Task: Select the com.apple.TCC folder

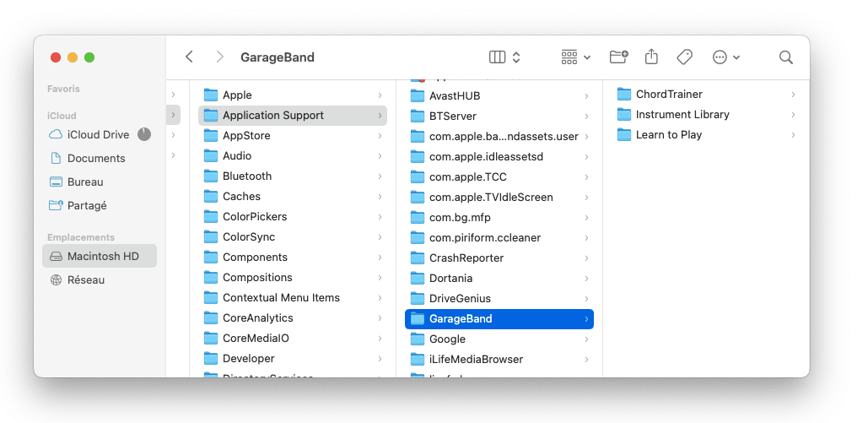Action: coord(499,176)
